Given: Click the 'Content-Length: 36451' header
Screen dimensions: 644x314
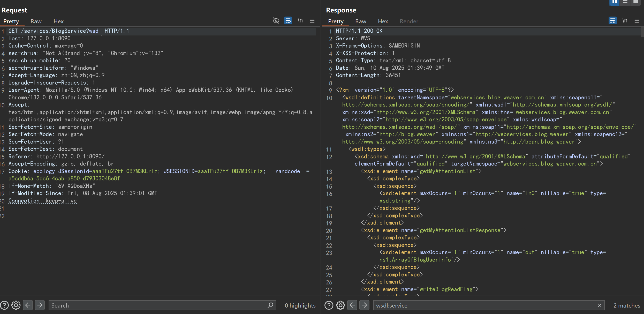Looking at the screenshot, I should [368, 75].
